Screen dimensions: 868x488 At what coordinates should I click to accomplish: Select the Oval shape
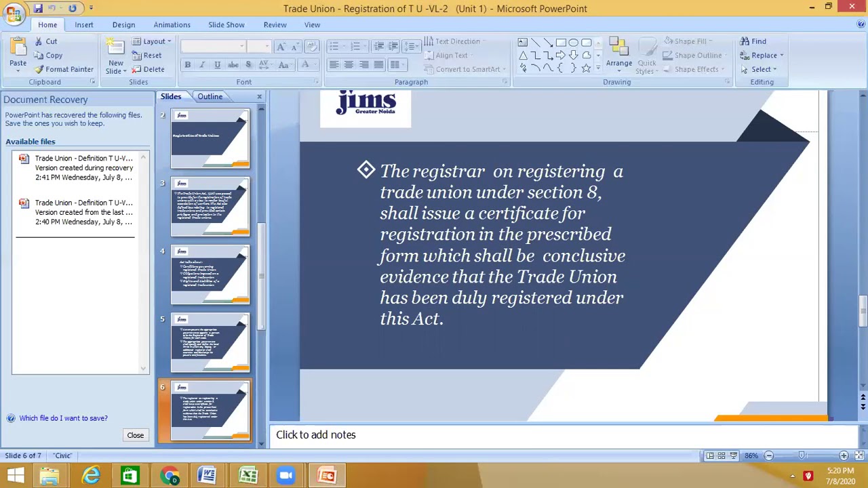tap(574, 42)
